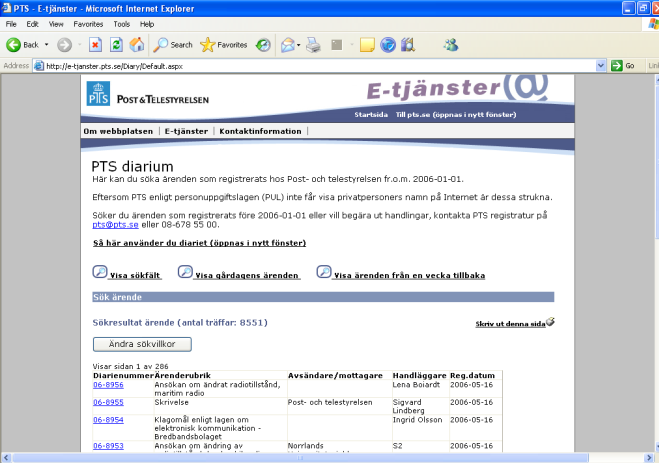Print page using printer icon
This screenshot has width=659, height=463.
tap(313, 45)
